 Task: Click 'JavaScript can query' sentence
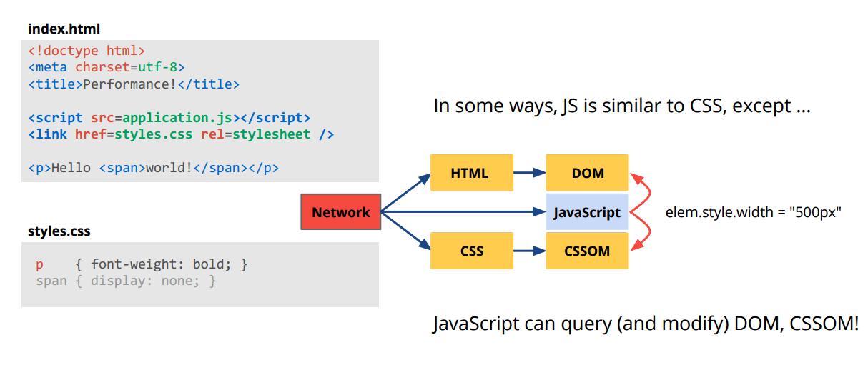646,324
